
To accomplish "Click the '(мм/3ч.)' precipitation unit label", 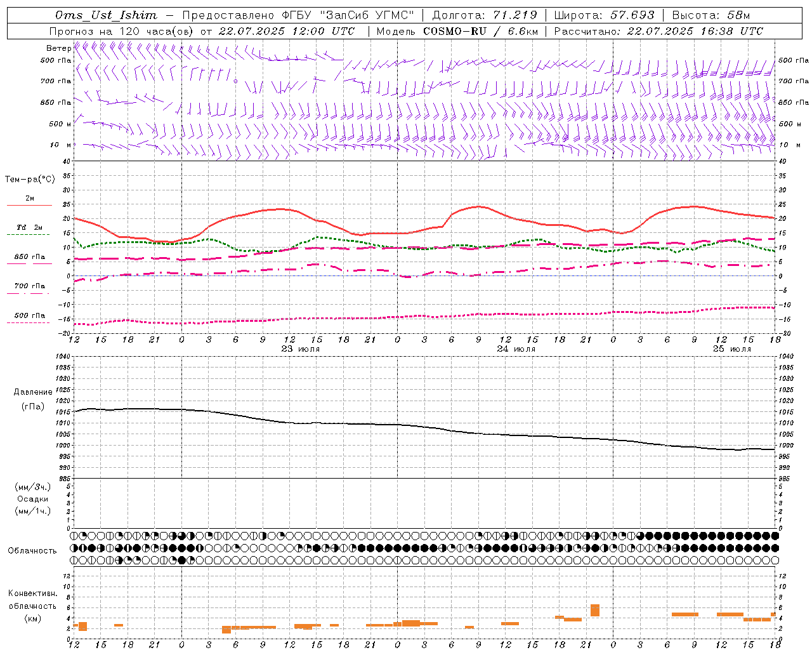I will 33,487.
